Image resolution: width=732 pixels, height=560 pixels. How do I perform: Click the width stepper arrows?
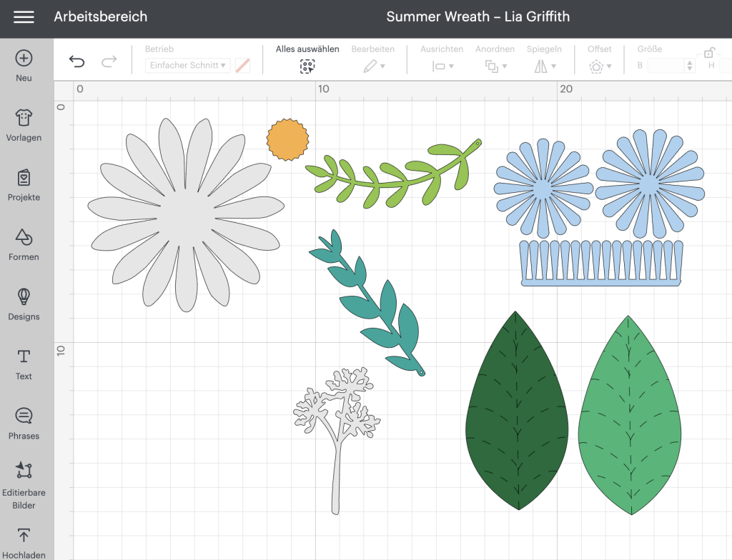690,65
